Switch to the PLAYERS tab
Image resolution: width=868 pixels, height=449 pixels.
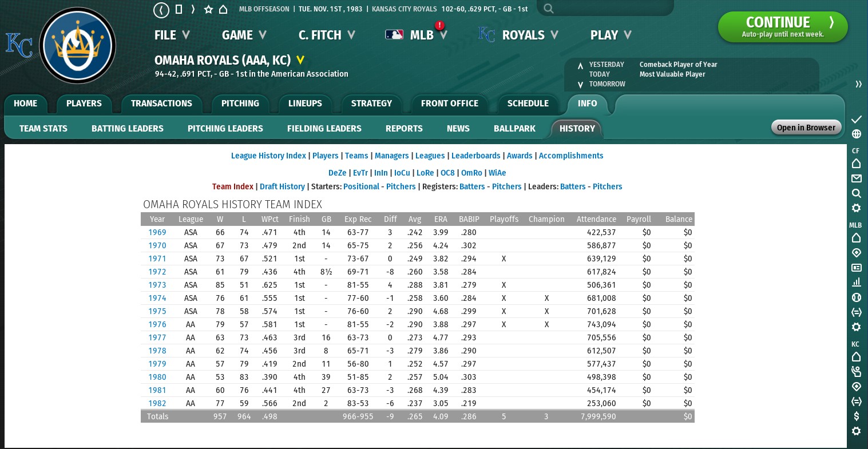click(84, 104)
